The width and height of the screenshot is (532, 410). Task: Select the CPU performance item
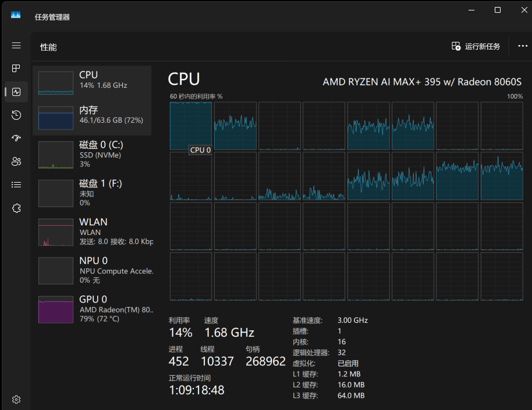click(x=92, y=83)
